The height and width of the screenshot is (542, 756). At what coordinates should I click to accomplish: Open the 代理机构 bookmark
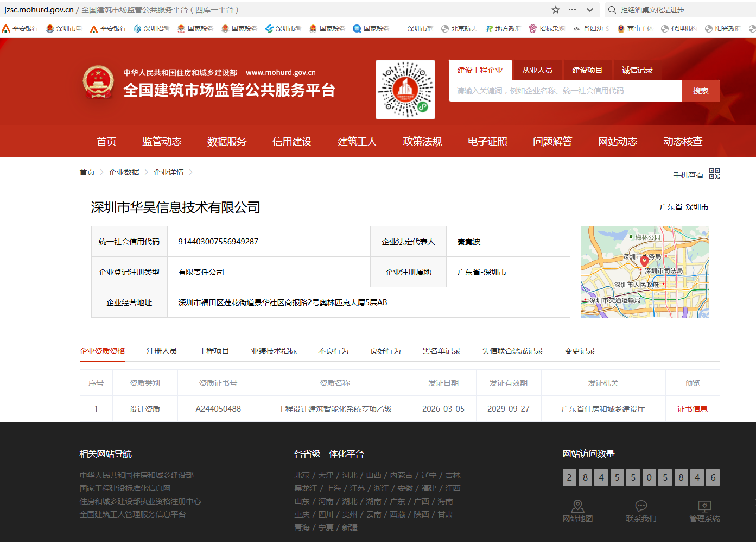tap(679, 29)
